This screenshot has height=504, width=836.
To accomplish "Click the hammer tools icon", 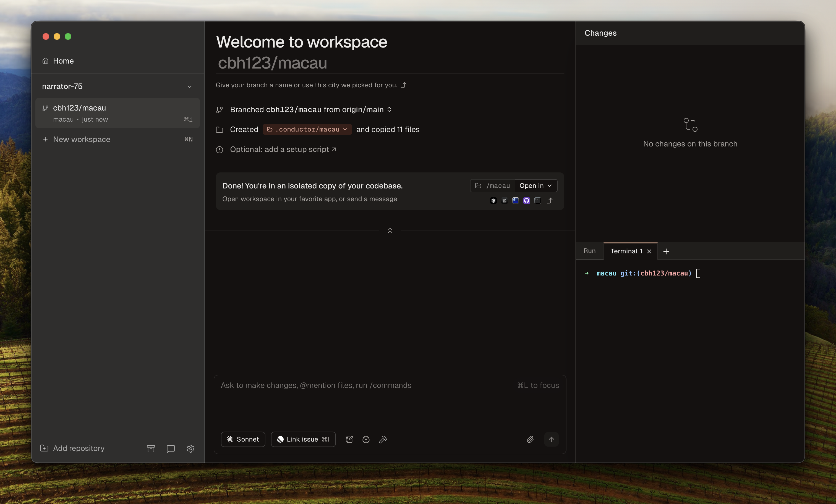I will 383,439.
